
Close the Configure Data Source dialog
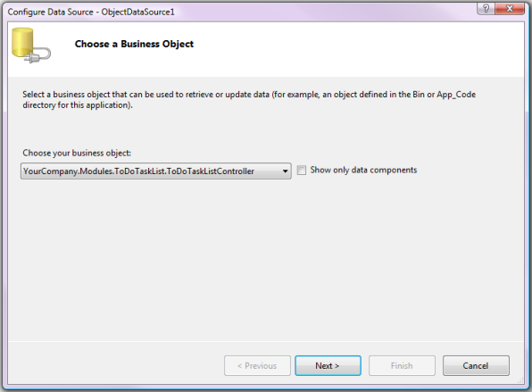click(510, 9)
